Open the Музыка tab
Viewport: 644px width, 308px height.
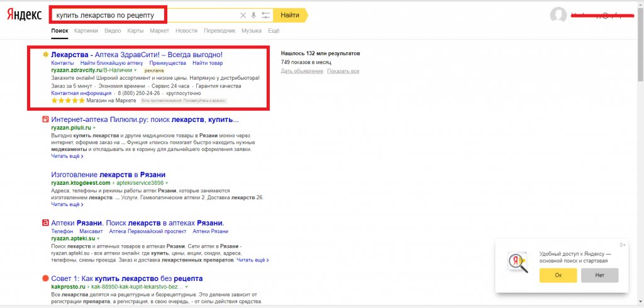[252, 30]
